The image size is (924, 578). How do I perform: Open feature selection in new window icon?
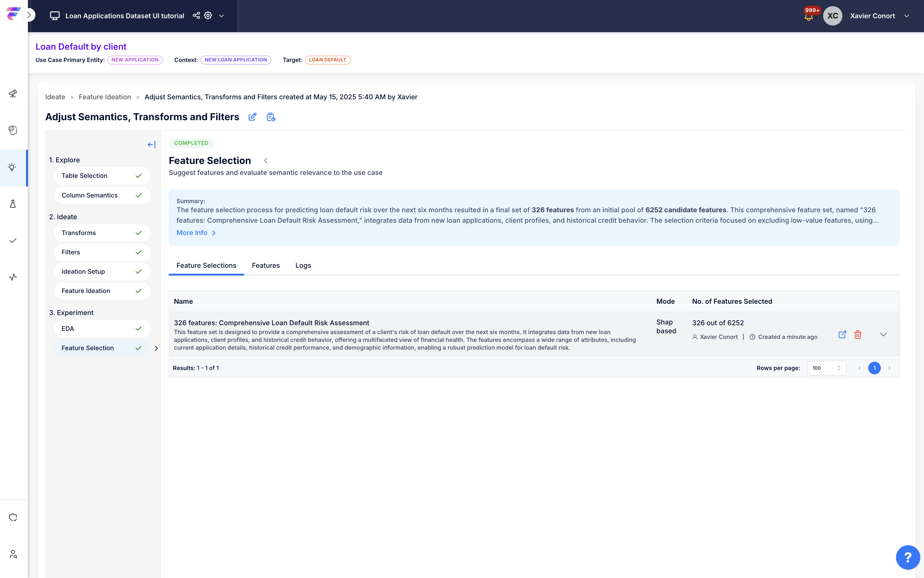coord(842,335)
